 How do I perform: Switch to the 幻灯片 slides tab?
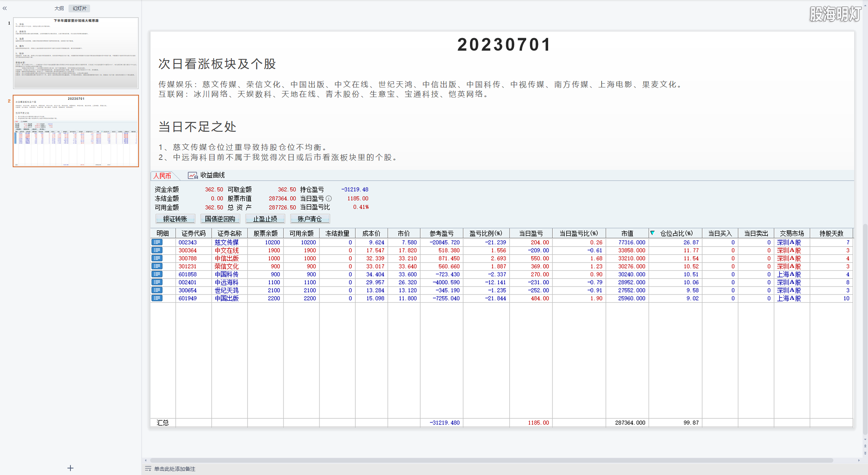pyautogui.click(x=79, y=8)
